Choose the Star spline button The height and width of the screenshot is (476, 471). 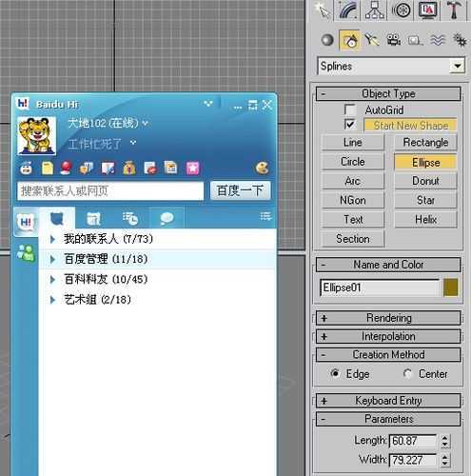[x=425, y=201]
